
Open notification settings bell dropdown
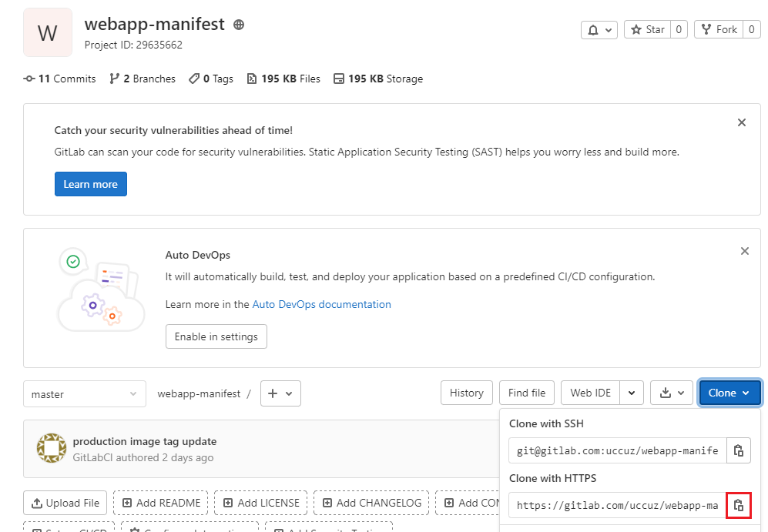point(599,29)
